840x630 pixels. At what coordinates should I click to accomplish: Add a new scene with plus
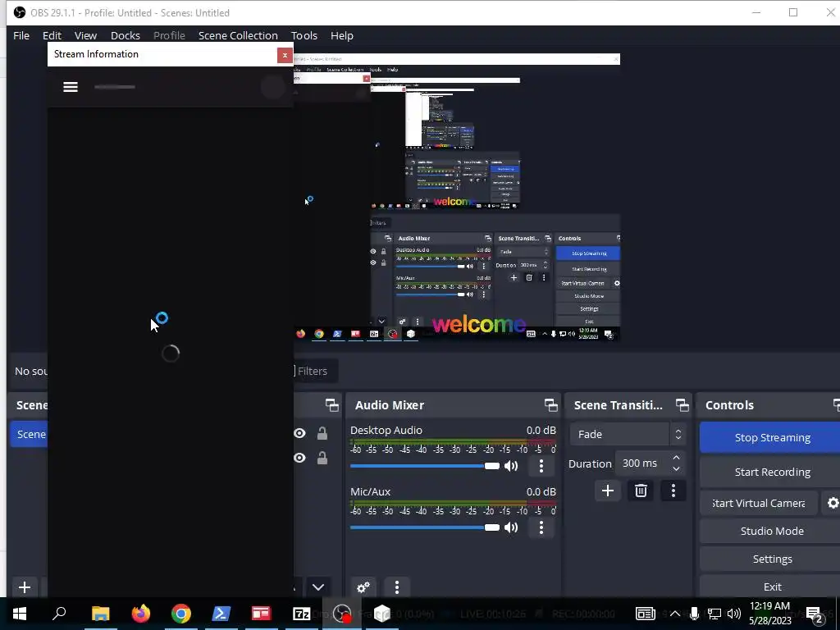pos(24,587)
